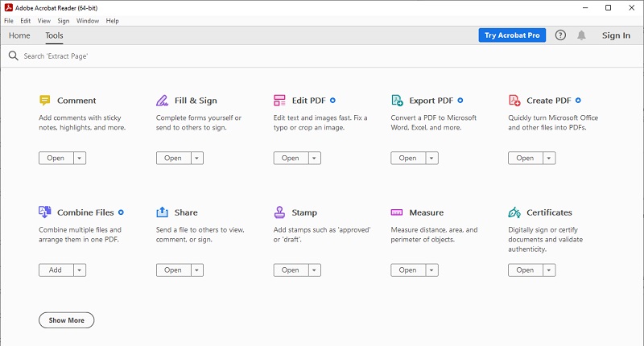Open the Export PDF tool button
Image resolution: width=644 pixels, height=346 pixels.
tap(408, 158)
